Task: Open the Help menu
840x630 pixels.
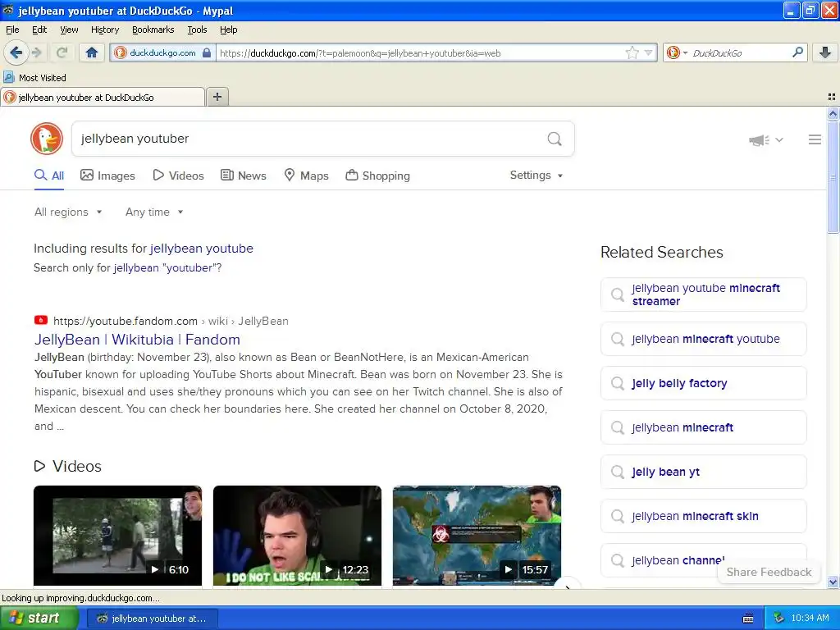Action: (x=228, y=30)
